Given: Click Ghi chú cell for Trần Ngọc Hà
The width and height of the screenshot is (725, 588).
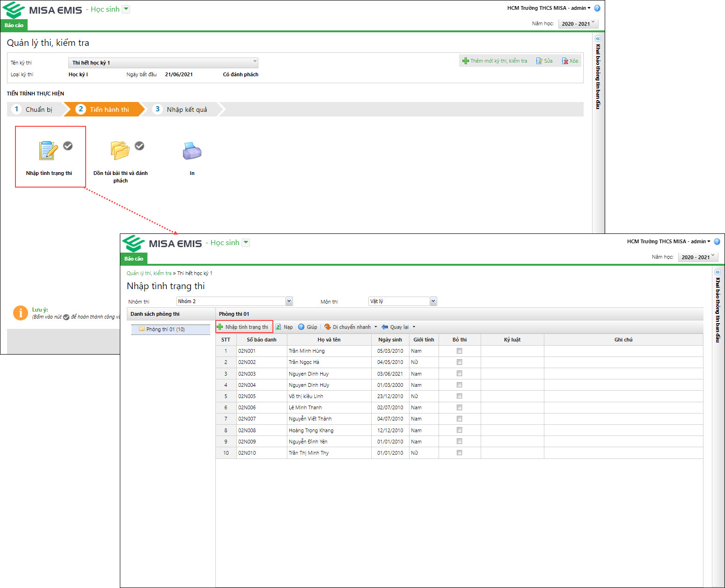Looking at the screenshot, I should (623, 362).
